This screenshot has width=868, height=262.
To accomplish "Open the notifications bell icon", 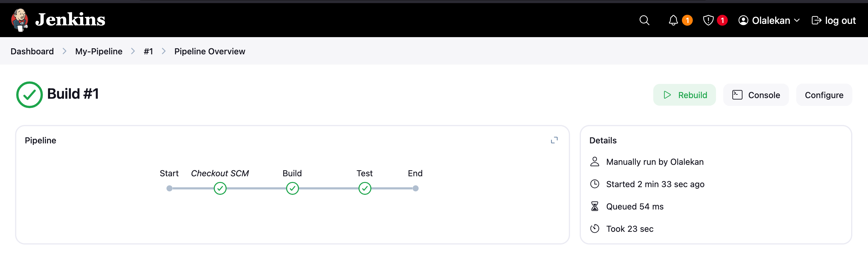I will [x=673, y=20].
